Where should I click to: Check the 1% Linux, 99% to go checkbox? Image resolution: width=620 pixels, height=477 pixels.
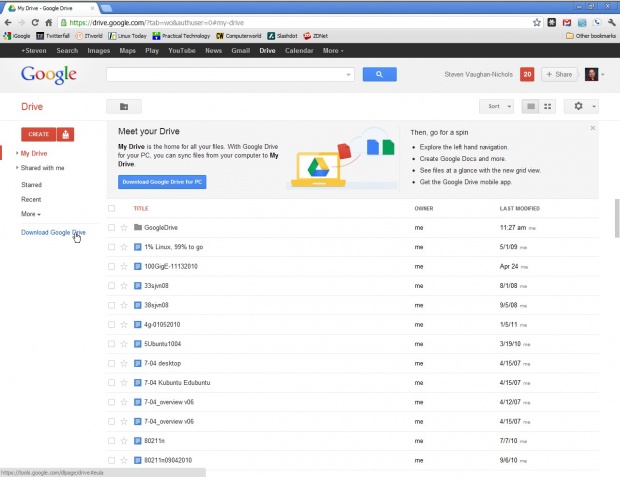(x=112, y=247)
